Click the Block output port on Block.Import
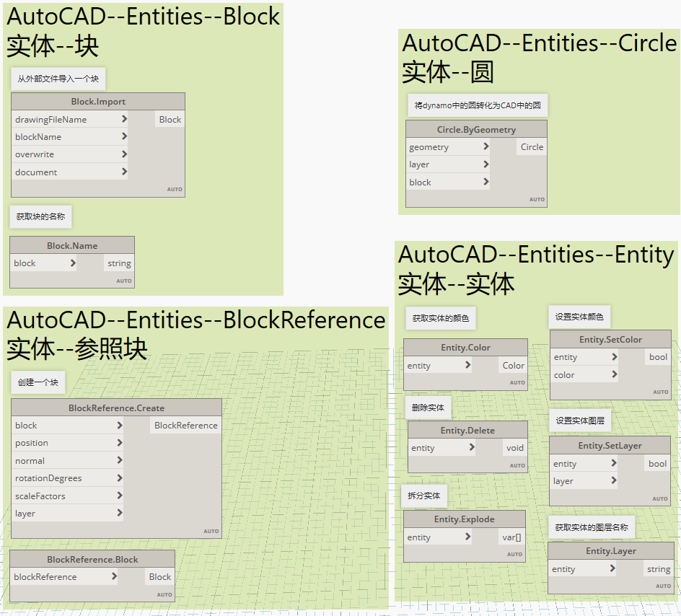This screenshot has width=681, height=616. 170,119
